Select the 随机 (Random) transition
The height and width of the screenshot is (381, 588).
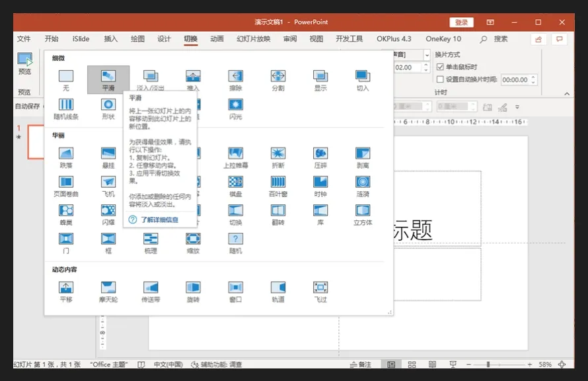235,243
